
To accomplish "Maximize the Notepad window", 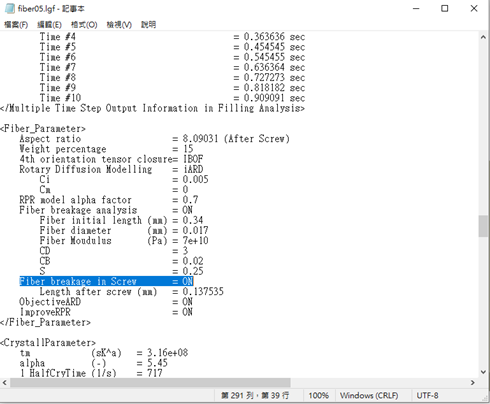I will pos(445,9).
